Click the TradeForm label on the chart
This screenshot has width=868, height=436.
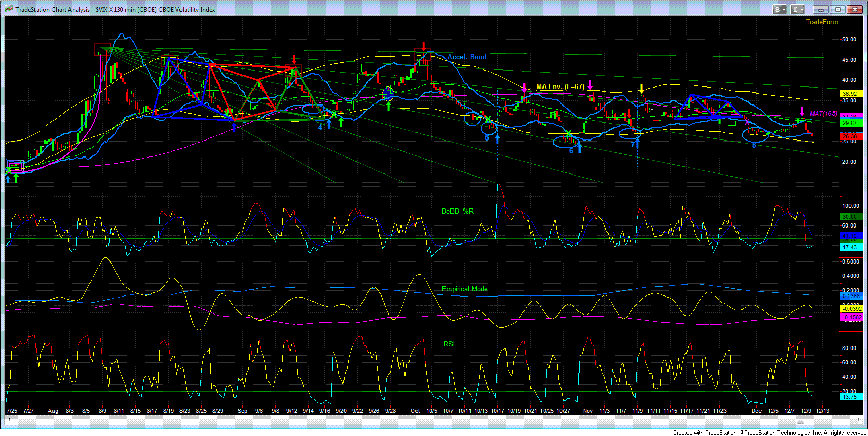tap(822, 22)
